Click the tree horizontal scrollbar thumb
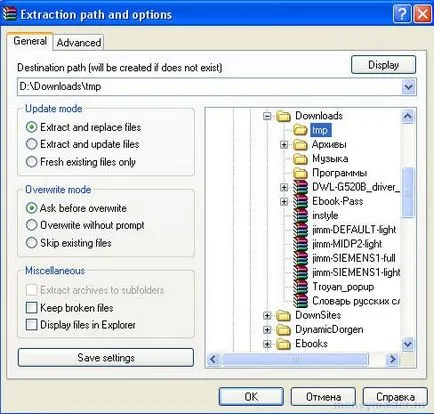This screenshot has height=414, width=434. click(295, 359)
